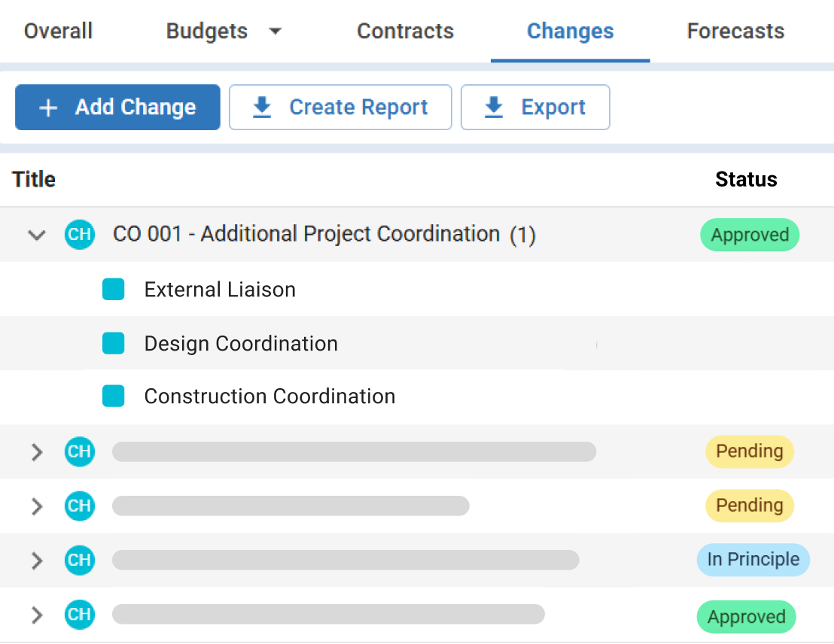Expand the In Principle change row
This screenshot has width=834, height=644.
coord(36,560)
